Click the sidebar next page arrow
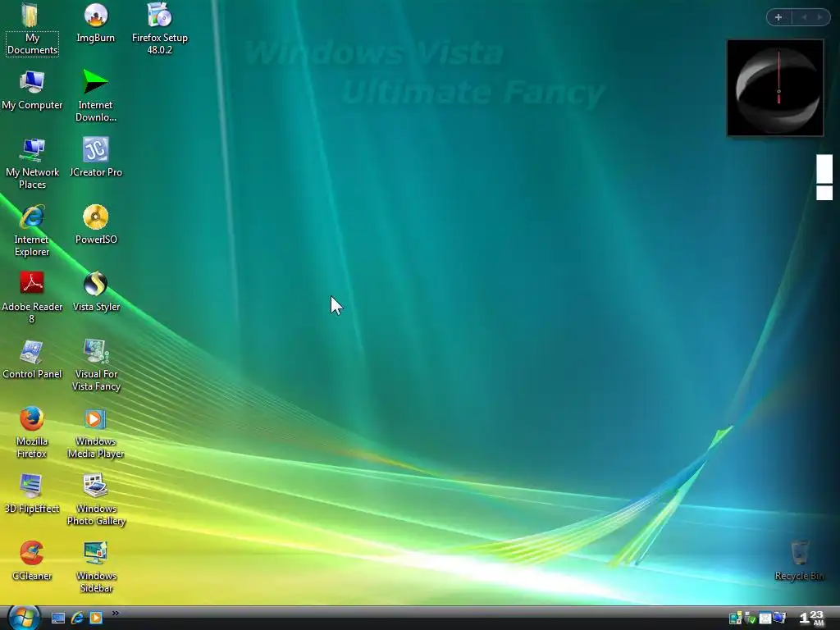840x630 pixels. click(819, 18)
